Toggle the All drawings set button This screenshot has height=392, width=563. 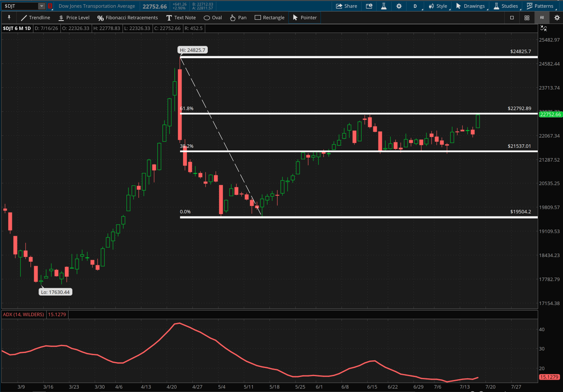point(542,17)
